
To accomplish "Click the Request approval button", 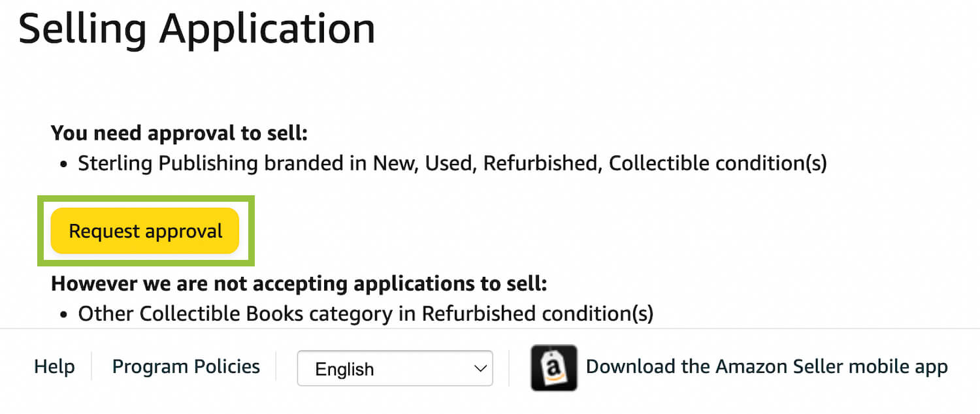I will click(x=145, y=231).
